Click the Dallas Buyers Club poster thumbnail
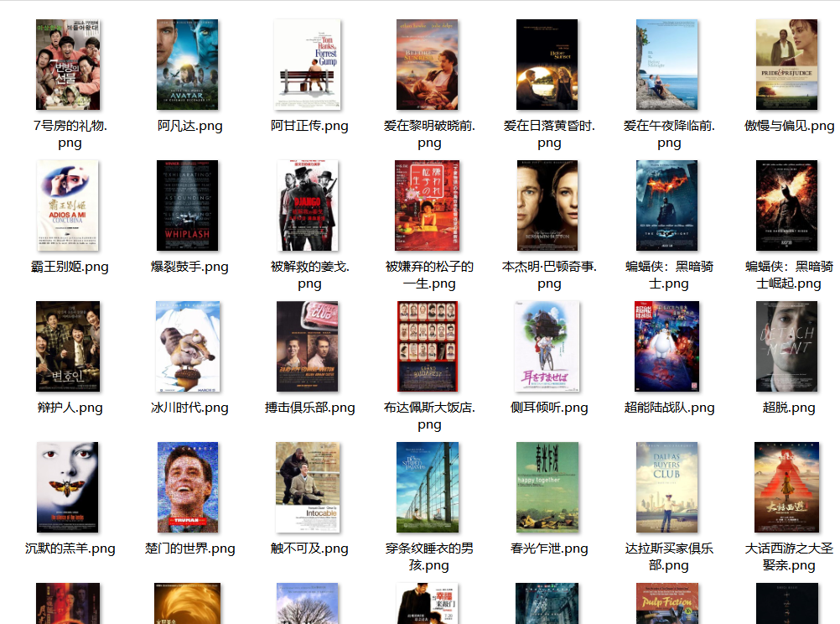The height and width of the screenshot is (624, 840). tap(667, 487)
